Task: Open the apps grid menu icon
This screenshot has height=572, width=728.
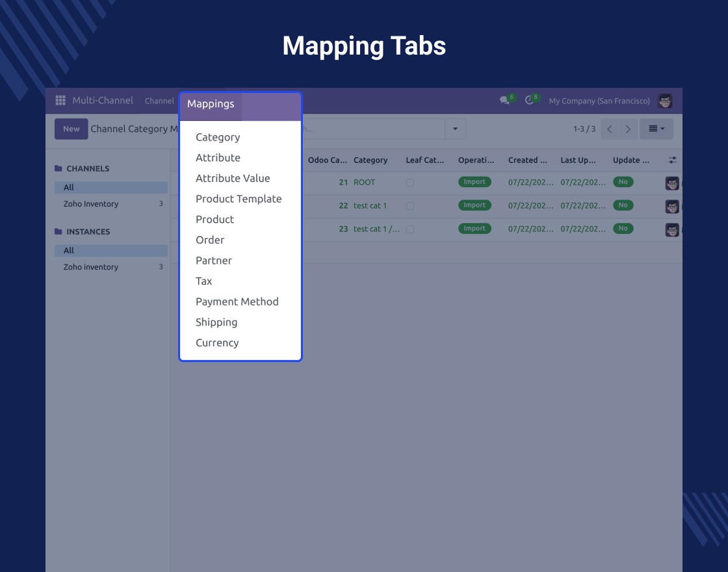Action: pyautogui.click(x=60, y=100)
